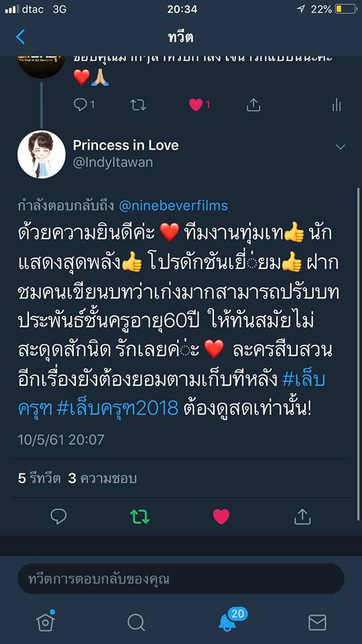The image size is (362, 644).
Task: Switch to the Home tab
Action: tap(45, 621)
